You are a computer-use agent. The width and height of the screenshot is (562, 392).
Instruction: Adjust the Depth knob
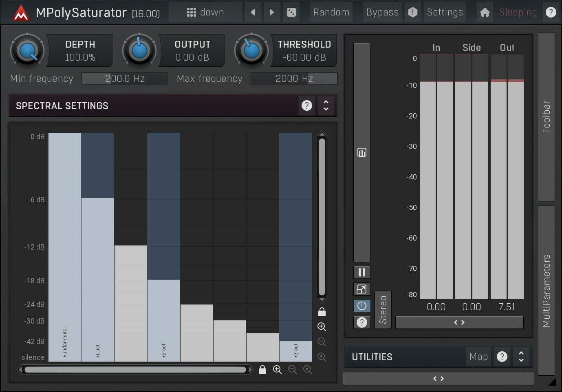coord(27,50)
